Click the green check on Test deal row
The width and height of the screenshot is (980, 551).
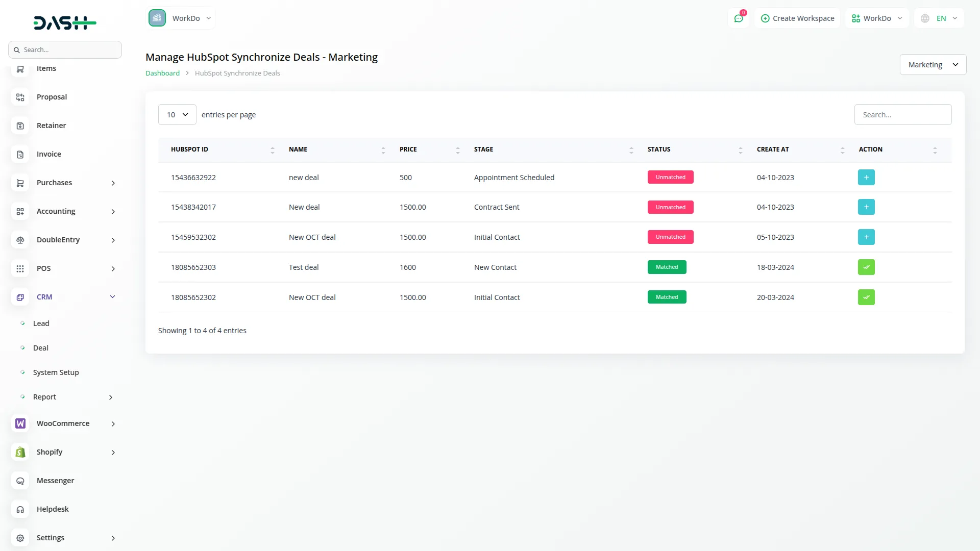866,267
